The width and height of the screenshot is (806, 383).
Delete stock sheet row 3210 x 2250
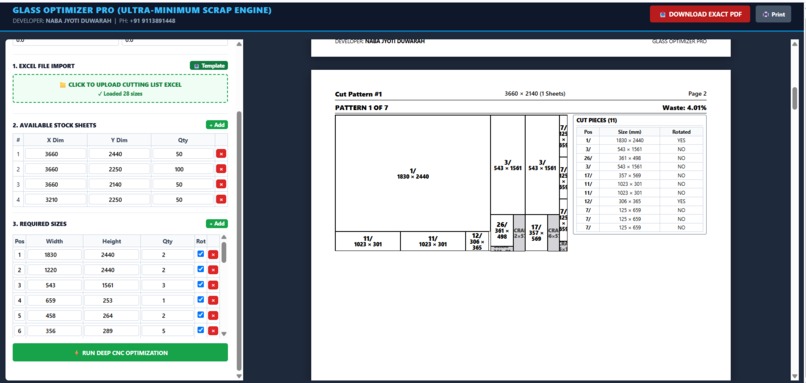221,199
